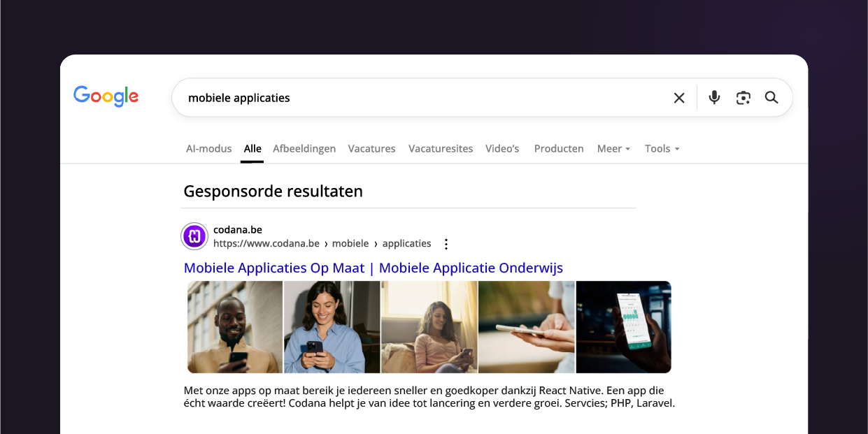Click the codana.be favicon
This screenshot has height=434, width=868.
(x=194, y=236)
